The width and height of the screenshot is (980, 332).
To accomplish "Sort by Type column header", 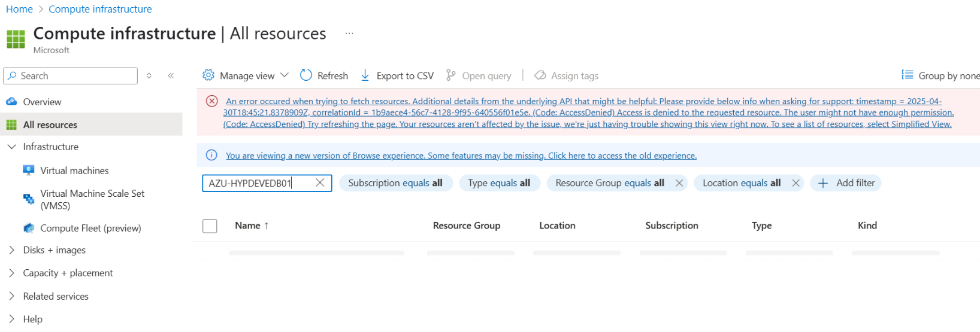I will tap(761, 226).
